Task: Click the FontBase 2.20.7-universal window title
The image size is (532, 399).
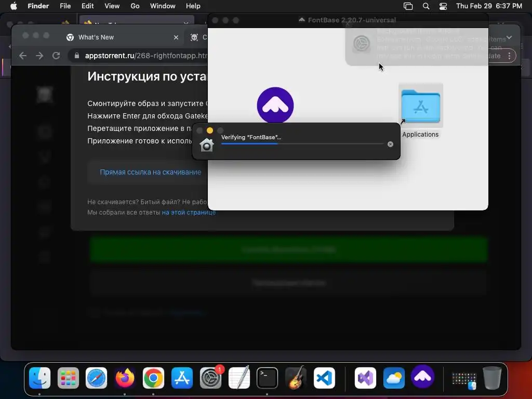Action: [352, 20]
